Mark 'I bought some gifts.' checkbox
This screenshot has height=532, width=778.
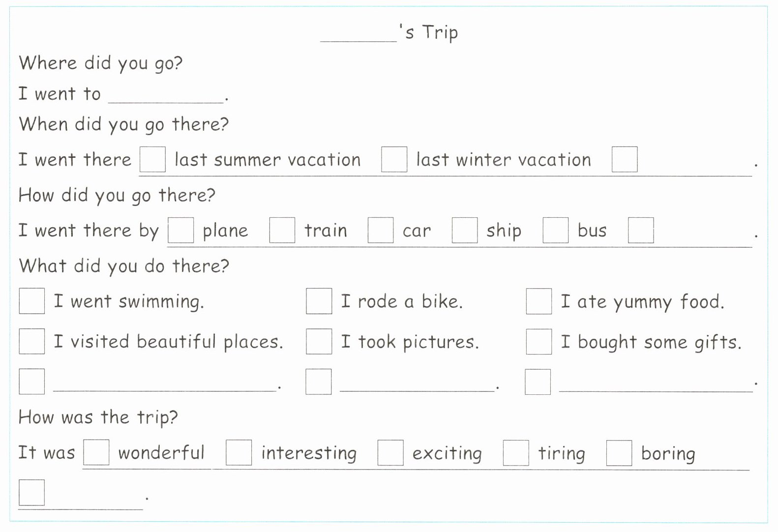tap(539, 341)
